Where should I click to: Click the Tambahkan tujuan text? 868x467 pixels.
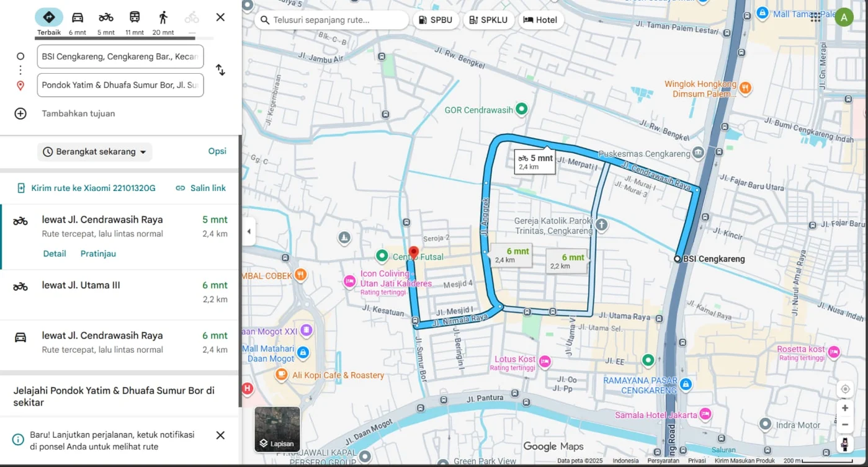[78, 113]
